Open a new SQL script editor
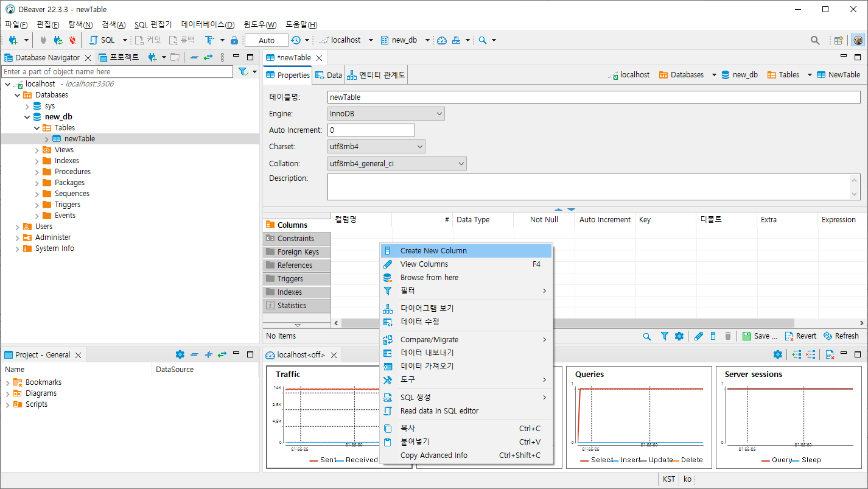868x489 pixels. pyautogui.click(x=102, y=40)
